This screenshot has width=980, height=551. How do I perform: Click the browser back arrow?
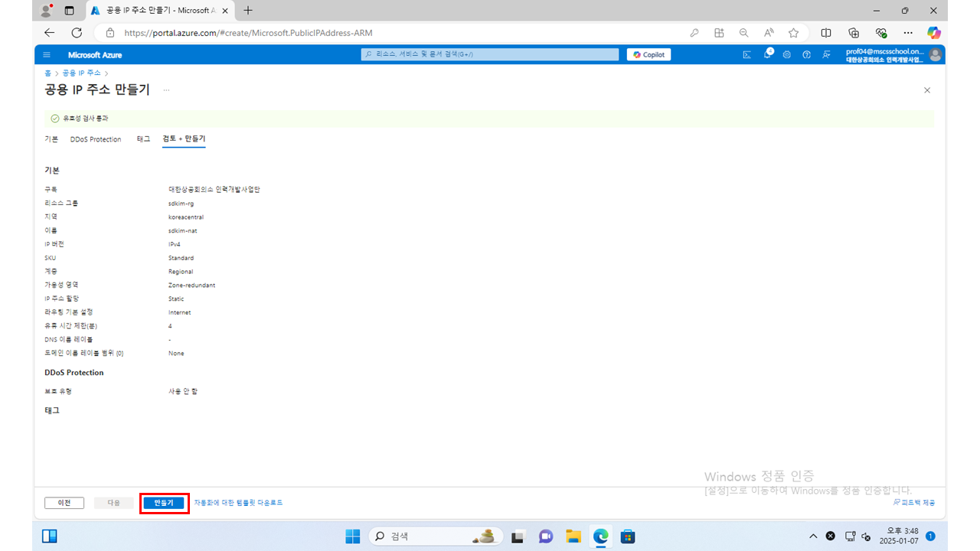coord(50,33)
